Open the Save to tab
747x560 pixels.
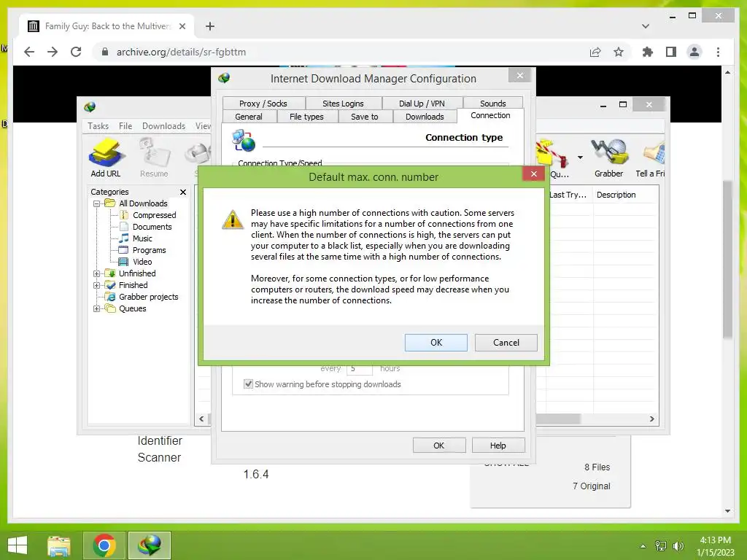365,117
